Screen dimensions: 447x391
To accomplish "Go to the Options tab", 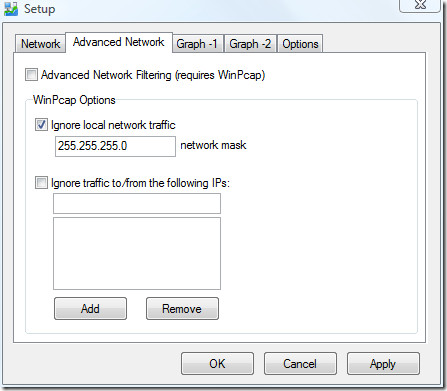I will [x=300, y=44].
